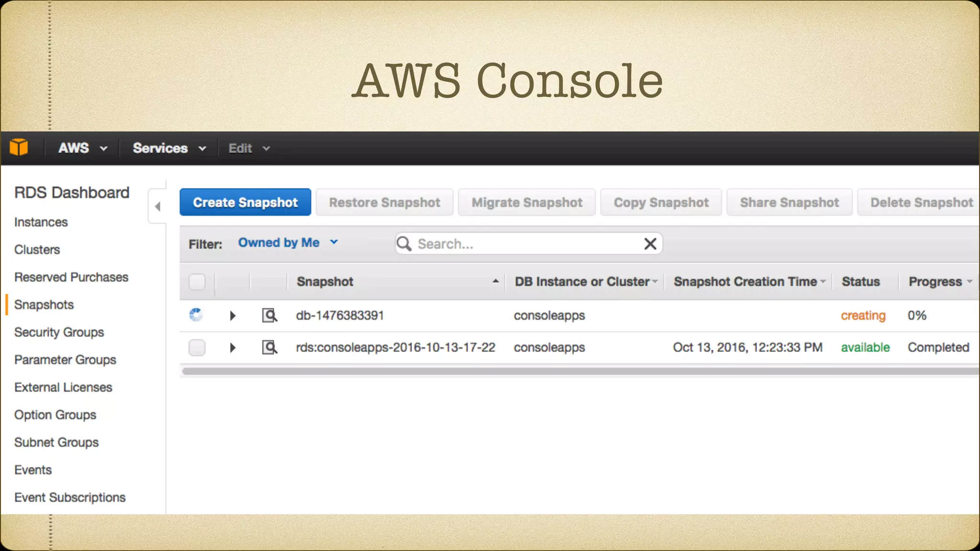Focus the snapshot Search field
This screenshot has width=980, height=551.
528,244
